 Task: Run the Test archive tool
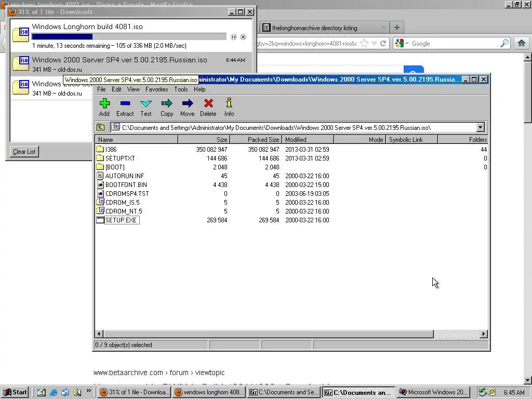pyautogui.click(x=146, y=107)
